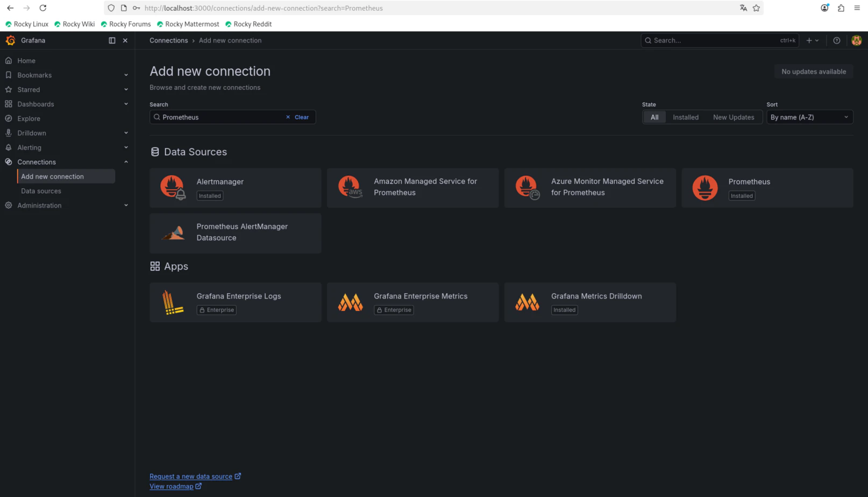Bookmark page with star icon in address bar
This screenshot has height=497, width=868.
pyautogui.click(x=756, y=8)
